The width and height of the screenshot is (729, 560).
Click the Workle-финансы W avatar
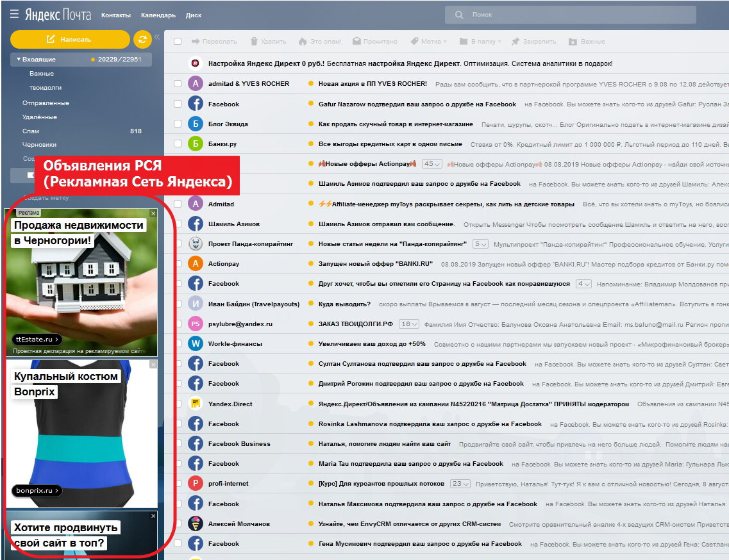point(196,343)
